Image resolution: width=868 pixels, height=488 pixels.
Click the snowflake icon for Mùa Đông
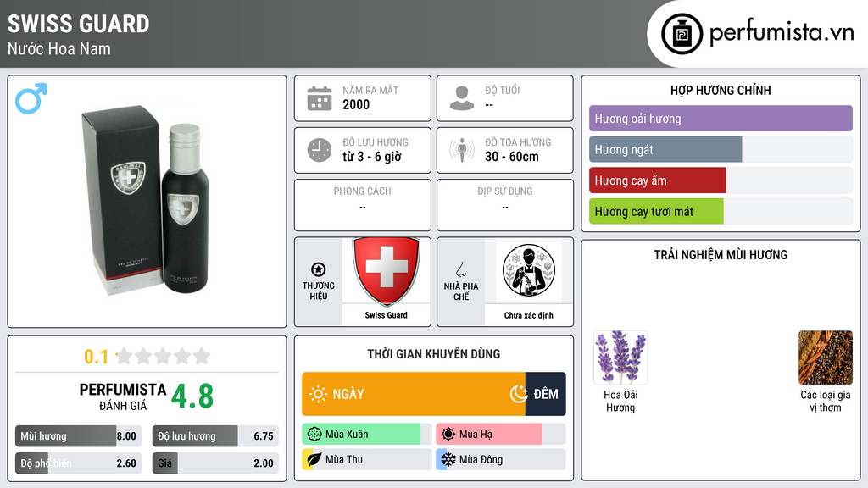[x=448, y=459]
